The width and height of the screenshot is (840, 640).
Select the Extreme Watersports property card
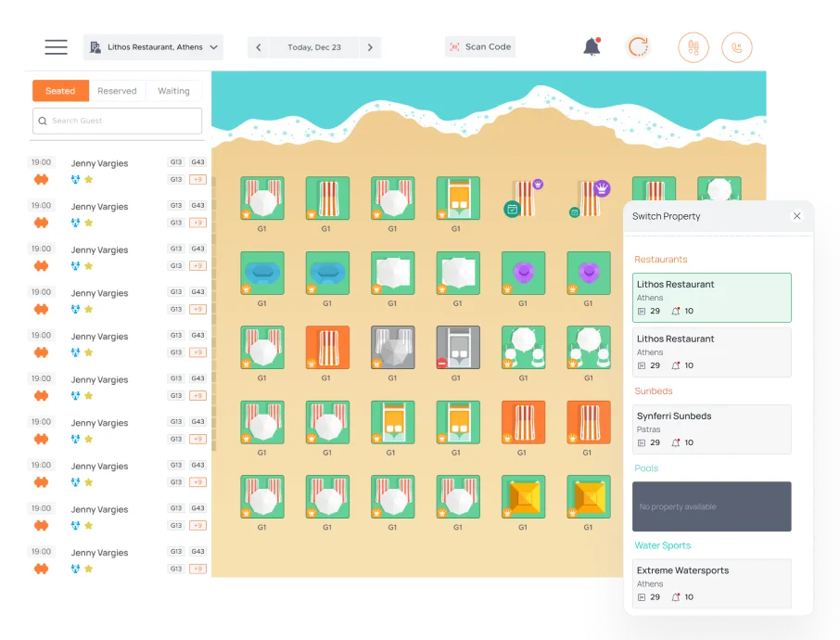[x=711, y=583]
